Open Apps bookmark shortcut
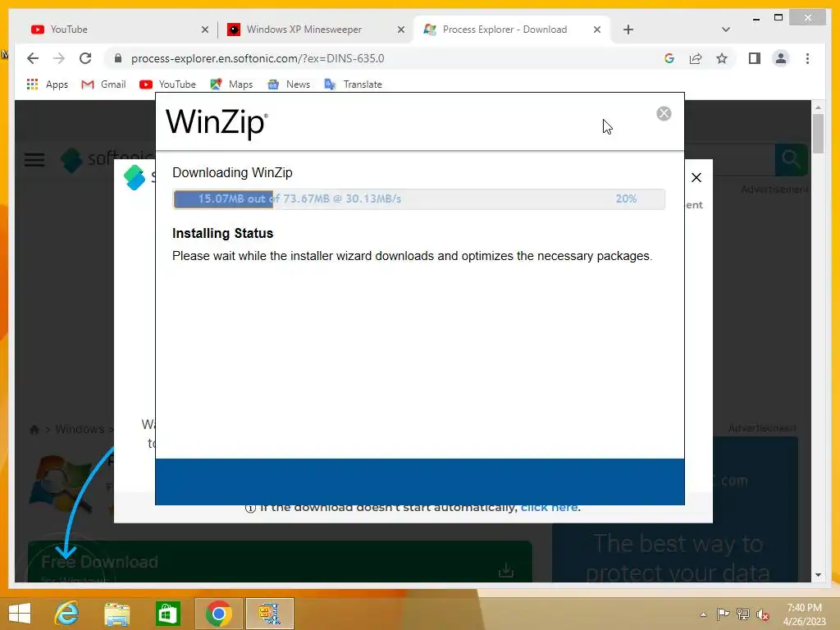Viewport: 840px width, 630px height. pos(47,84)
